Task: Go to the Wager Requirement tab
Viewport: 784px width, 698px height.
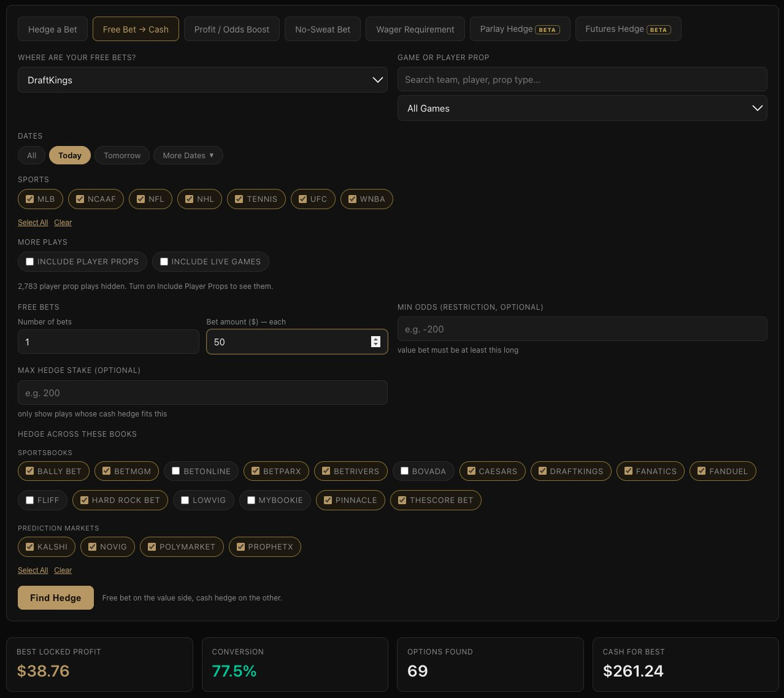Action: click(x=415, y=29)
